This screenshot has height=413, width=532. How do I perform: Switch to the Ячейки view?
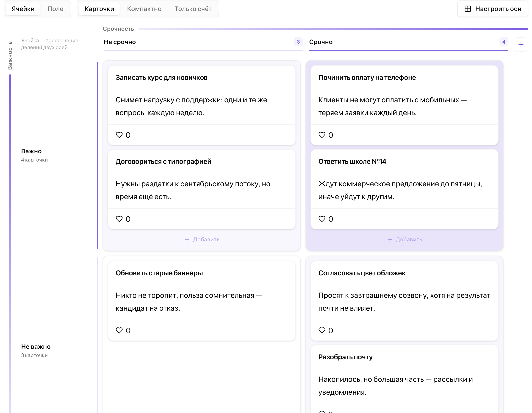[23, 9]
